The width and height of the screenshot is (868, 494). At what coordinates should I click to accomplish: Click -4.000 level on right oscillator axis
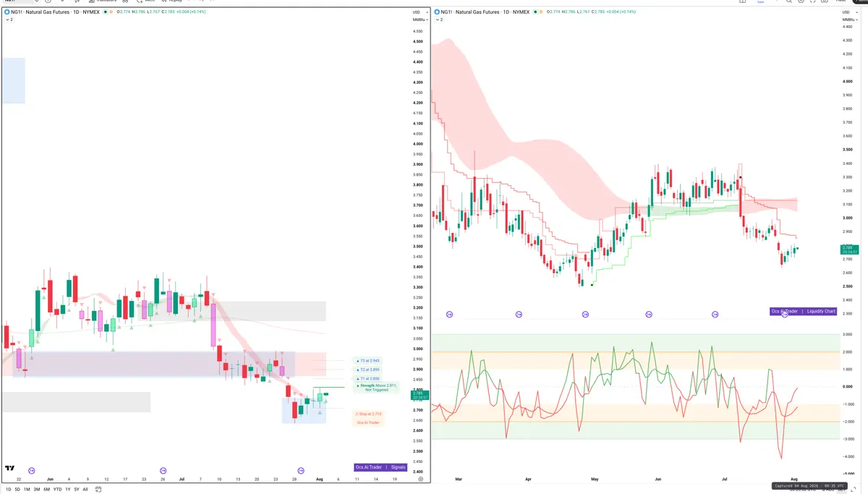click(x=847, y=456)
